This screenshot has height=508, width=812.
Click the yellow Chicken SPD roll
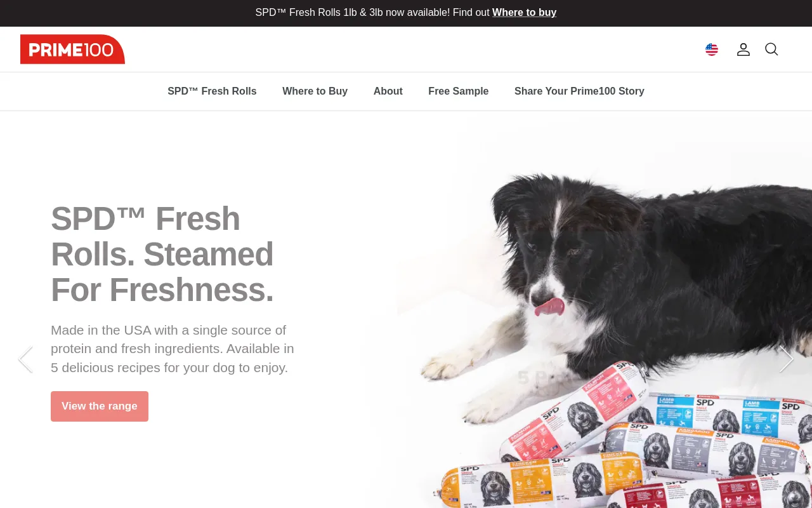[539, 481]
